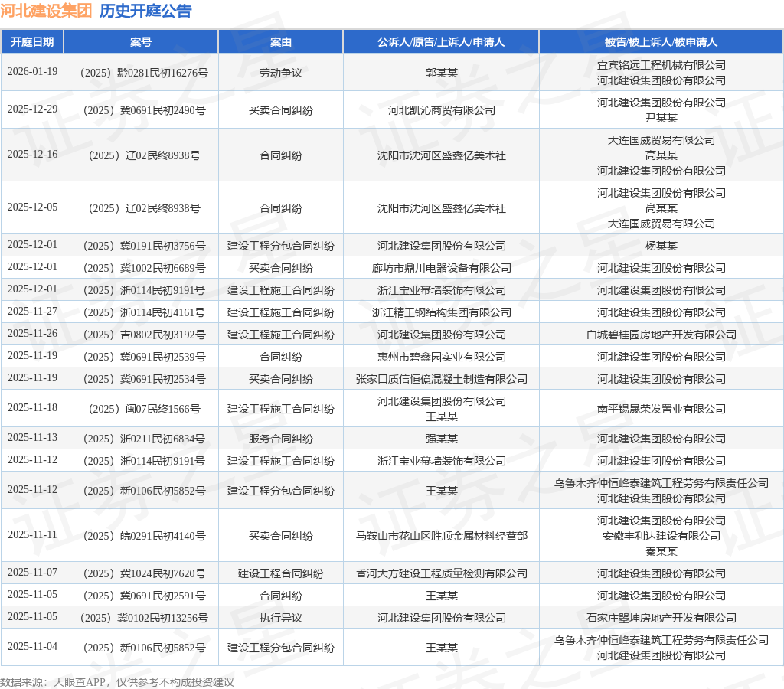Screen dimensions: 784x689
Task: Open case (2025)黔0281民初16276号
Action: point(141,73)
